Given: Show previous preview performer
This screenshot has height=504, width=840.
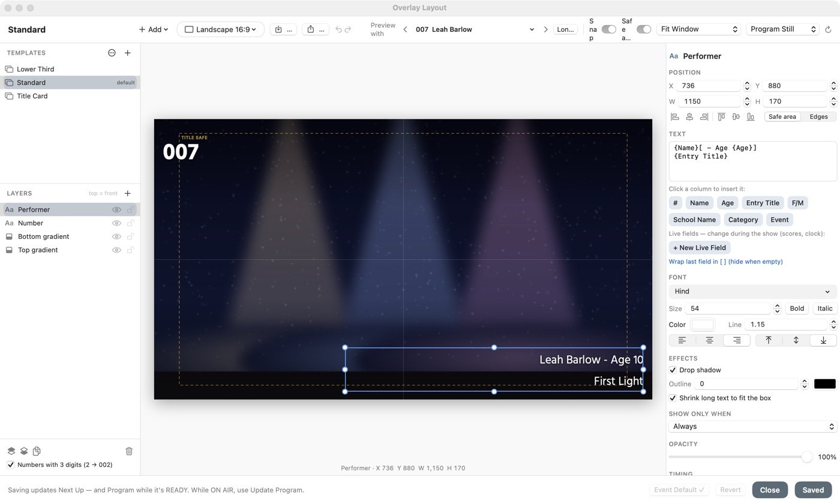Looking at the screenshot, I should click(406, 29).
